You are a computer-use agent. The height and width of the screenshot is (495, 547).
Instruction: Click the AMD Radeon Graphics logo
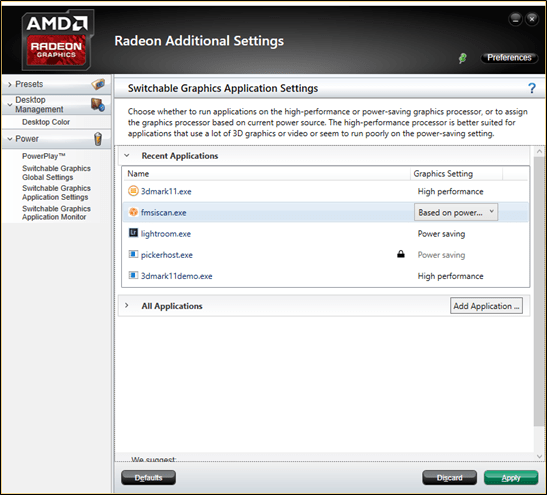(58, 40)
